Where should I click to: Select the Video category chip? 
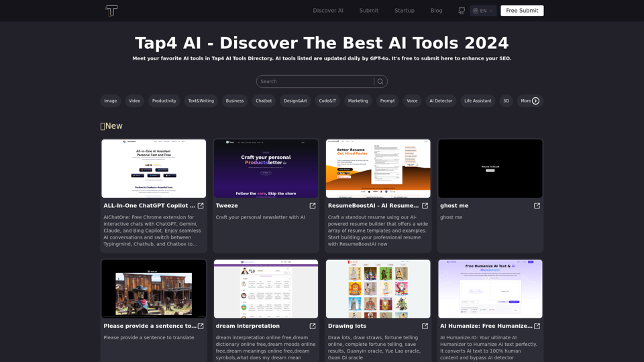134,101
